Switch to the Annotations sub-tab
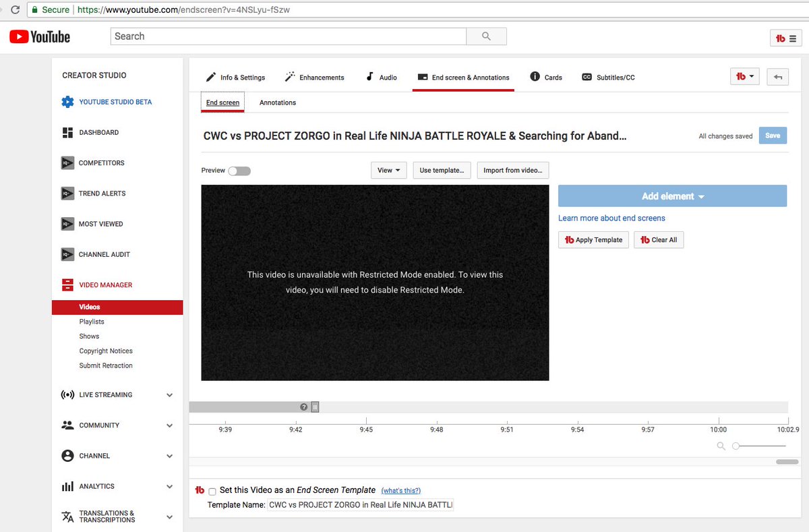The width and height of the screenshot is (809, 532). tap(278, 102)
